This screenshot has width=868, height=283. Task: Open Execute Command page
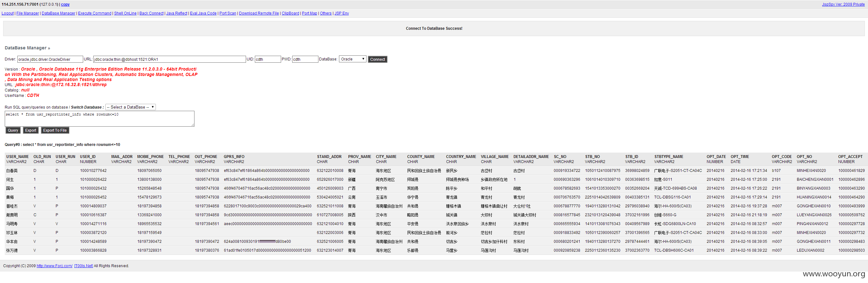pos(95,13)
